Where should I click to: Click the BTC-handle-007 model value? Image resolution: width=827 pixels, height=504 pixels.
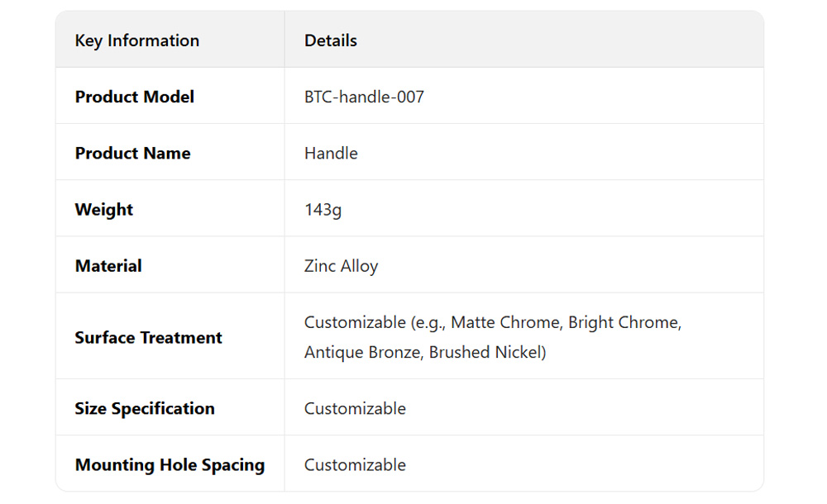[x=364, y=97]
